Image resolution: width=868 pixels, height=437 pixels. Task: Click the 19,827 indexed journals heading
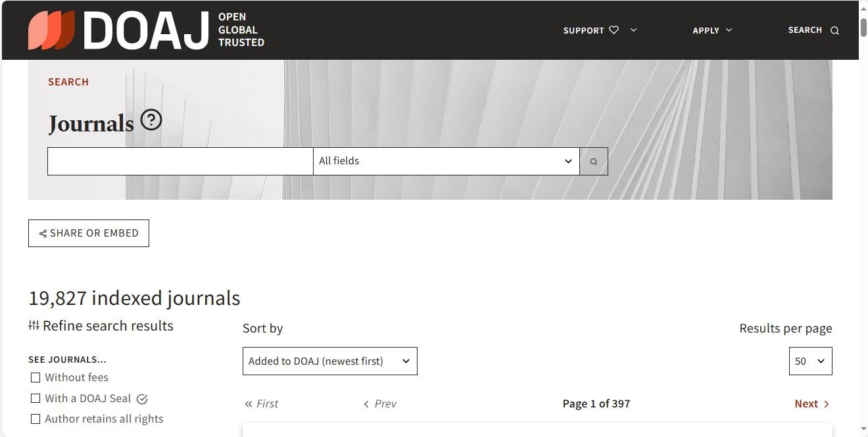[x=134, y=298]
